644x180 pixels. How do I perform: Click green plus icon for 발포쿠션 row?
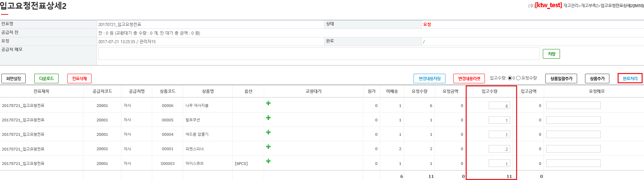[268, 118]
